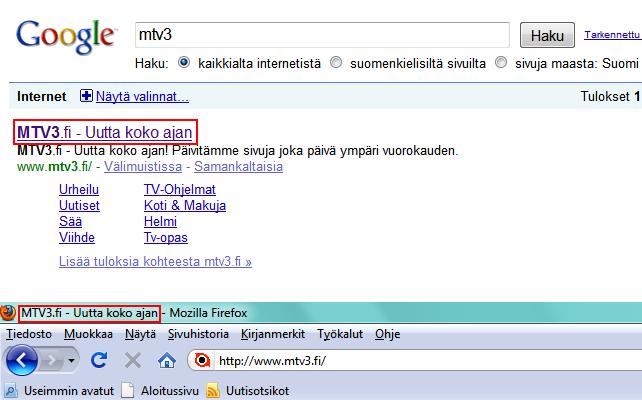
Task: Click the Useimmin avatut bookmark icon
Action: click(10, 391)
